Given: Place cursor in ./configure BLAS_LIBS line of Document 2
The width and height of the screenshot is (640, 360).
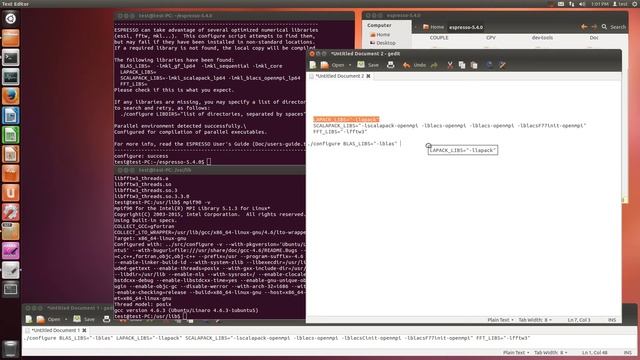Looking at the screenshot, I should (353, 143).
